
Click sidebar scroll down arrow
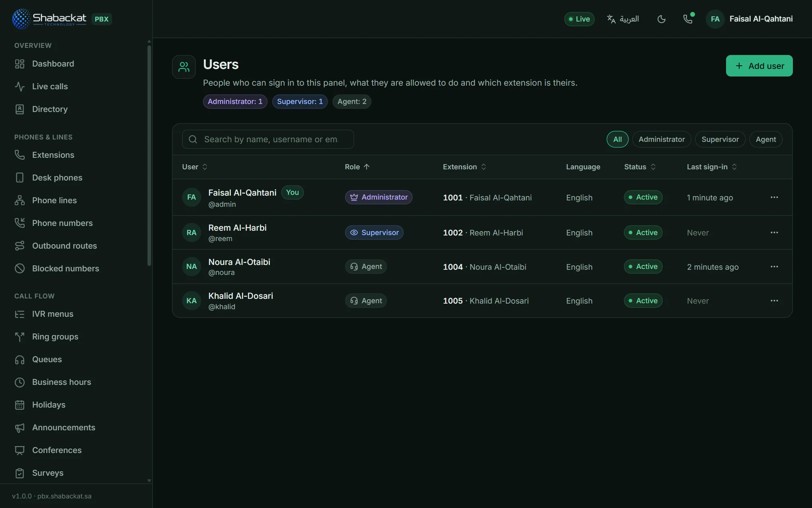pyautogui.click(x=149, y=481)
